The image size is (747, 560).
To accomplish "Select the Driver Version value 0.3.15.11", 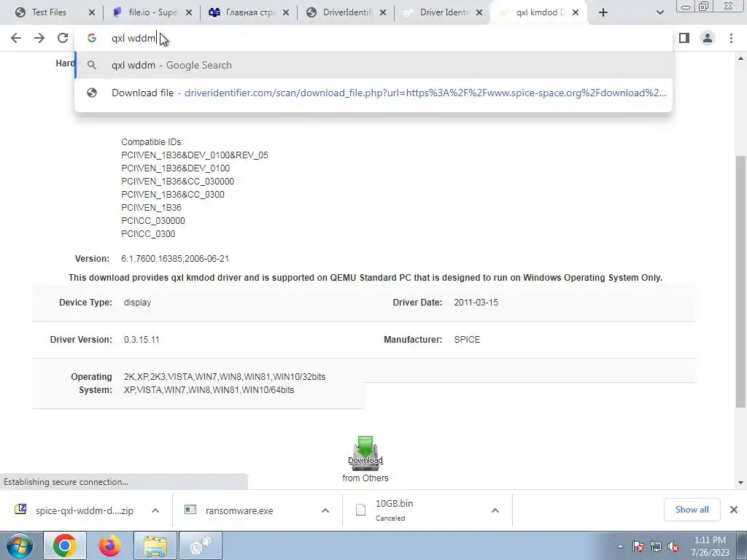I will (x=142, y=340).
